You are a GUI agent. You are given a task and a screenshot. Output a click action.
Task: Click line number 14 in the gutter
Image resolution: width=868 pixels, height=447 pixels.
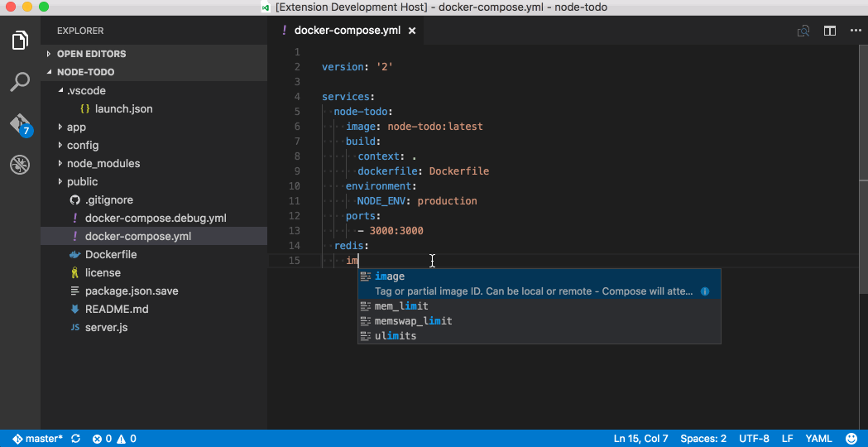click(295, 245)
